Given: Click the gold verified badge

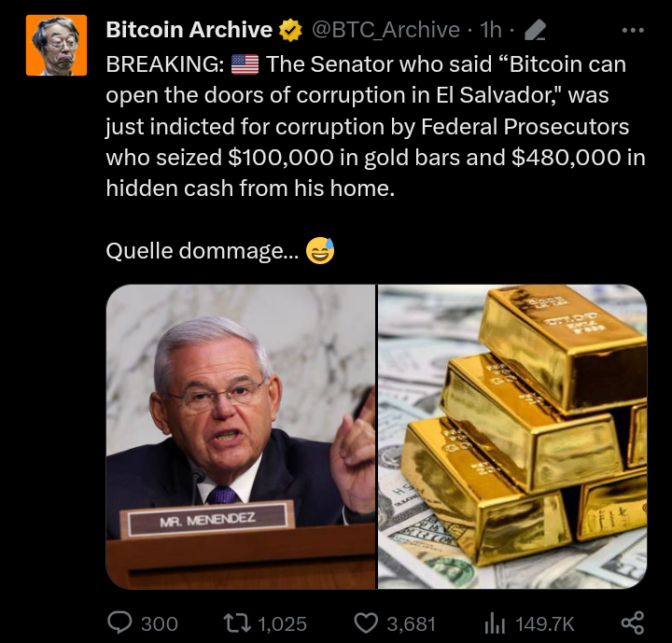Looking at the screenshot, I should point(290,30).
